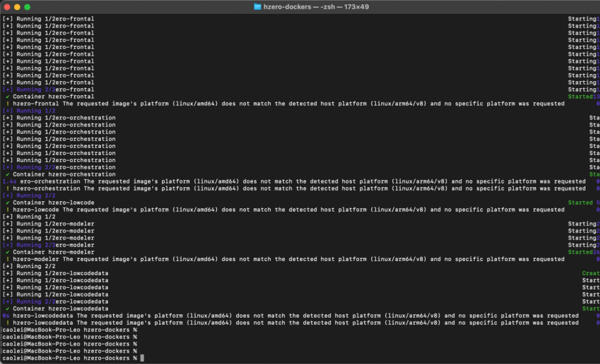Click the checkmark next to Container hzero-lowcodedata

tap(8, 308)
